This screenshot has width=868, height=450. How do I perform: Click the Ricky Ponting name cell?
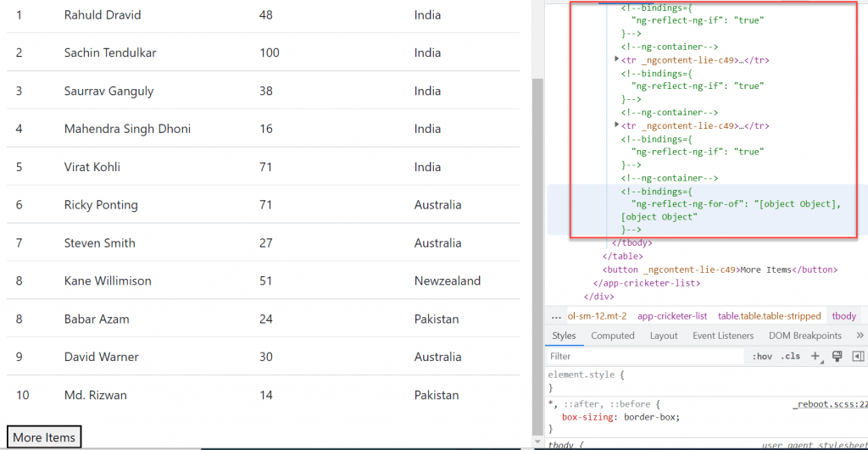click(101, 205)
